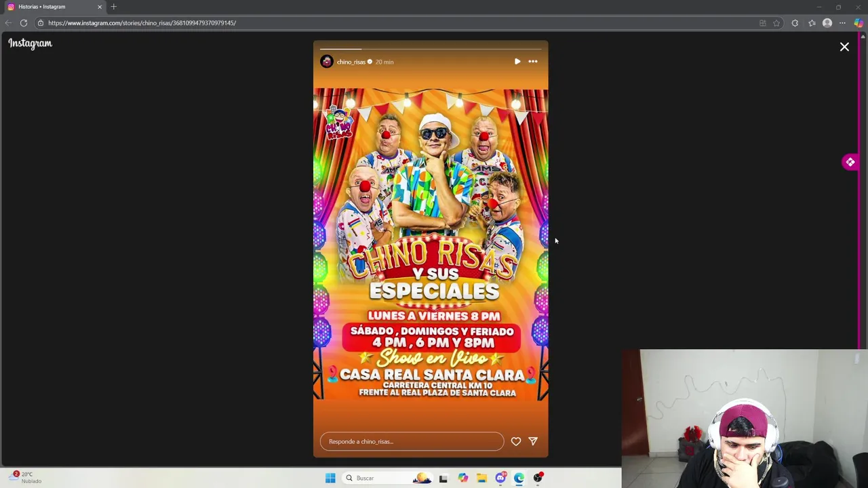This screenshot has height=488, width=868.
Task: View site information lock icon
Action: [x=41, y=23]
